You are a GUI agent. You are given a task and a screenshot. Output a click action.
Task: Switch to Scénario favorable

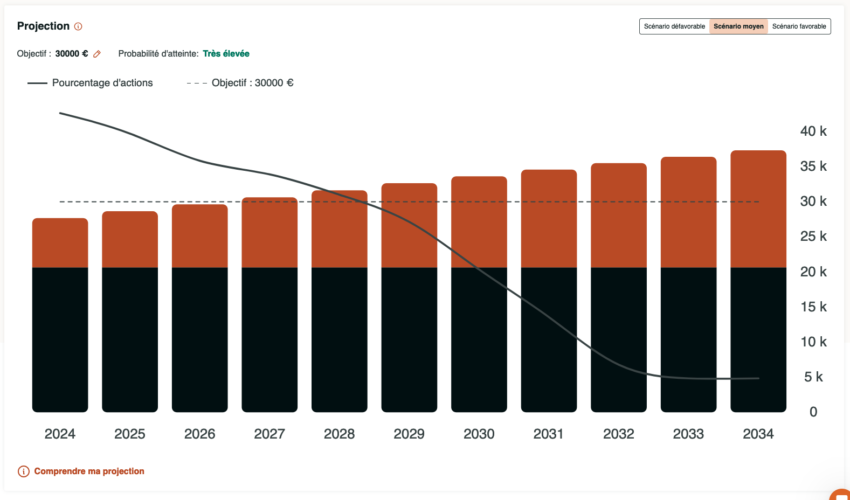(799, 27)
